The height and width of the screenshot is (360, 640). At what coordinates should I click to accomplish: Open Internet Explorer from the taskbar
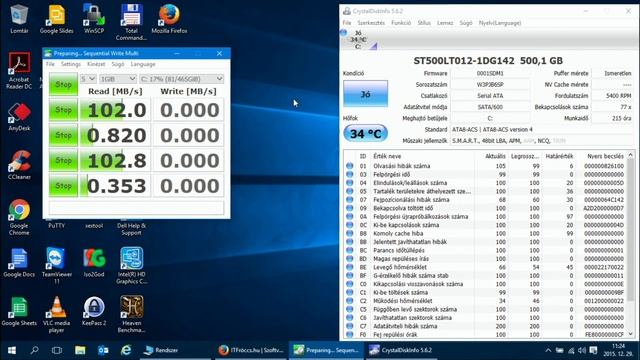(126, 350)
